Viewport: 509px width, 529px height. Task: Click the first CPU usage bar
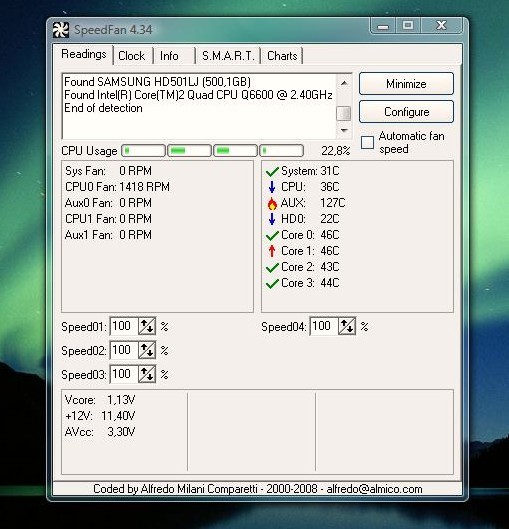(143, 150)
